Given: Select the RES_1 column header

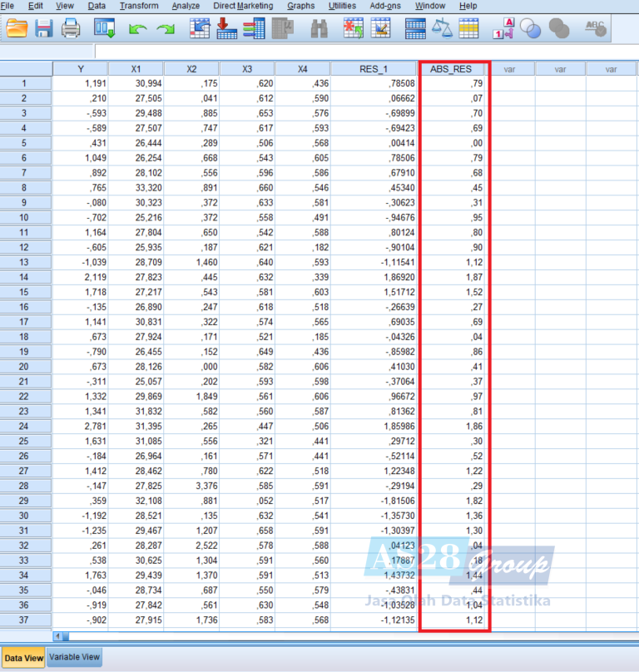Looking at the screenshot, I should pos(373,69).
